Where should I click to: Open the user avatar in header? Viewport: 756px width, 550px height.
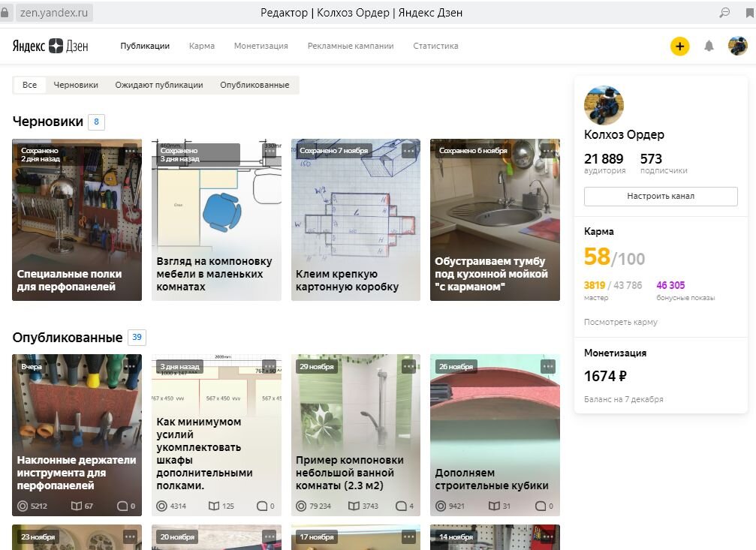(737, 47)
